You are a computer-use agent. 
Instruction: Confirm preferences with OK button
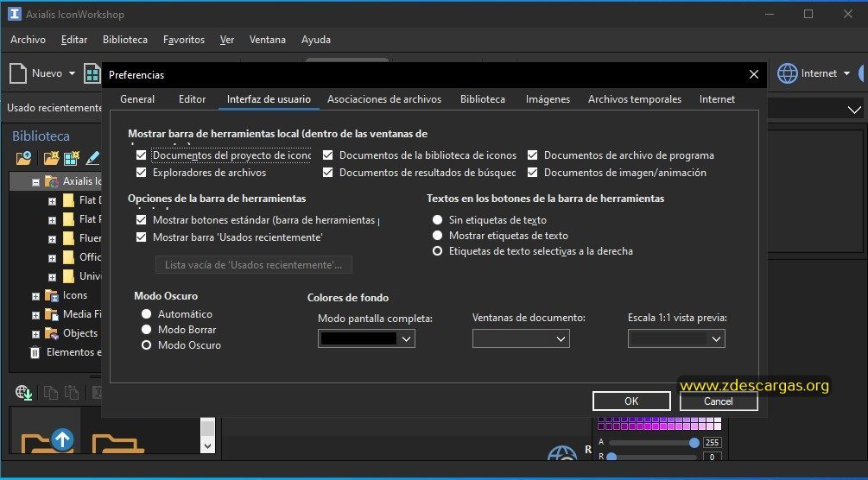click(x=631, y=401)
